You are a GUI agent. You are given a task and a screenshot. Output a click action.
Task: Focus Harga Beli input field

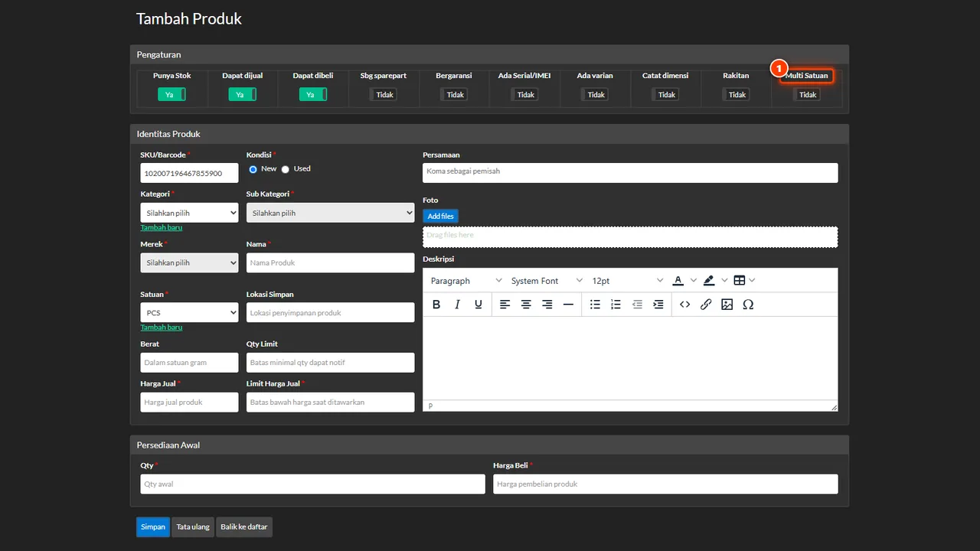[665, 484]
